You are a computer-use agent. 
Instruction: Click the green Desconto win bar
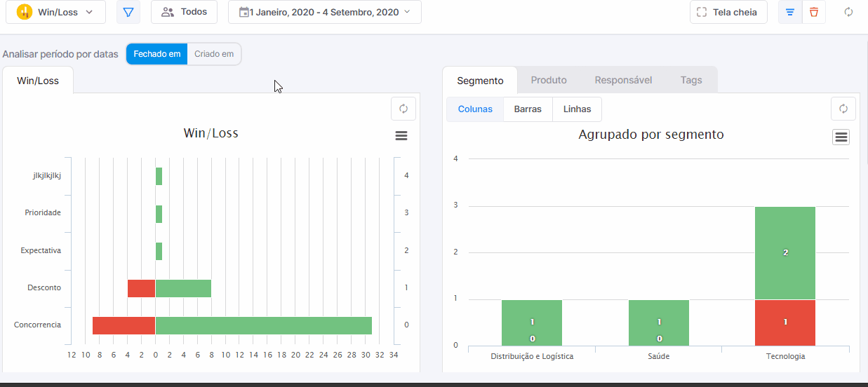[183, 288]
